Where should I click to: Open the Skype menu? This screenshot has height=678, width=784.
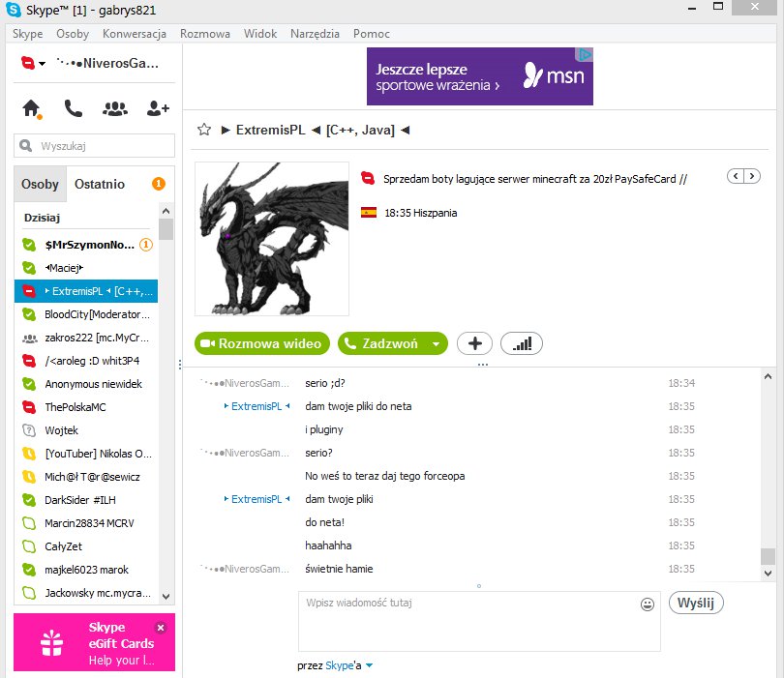tap(27, 34)
